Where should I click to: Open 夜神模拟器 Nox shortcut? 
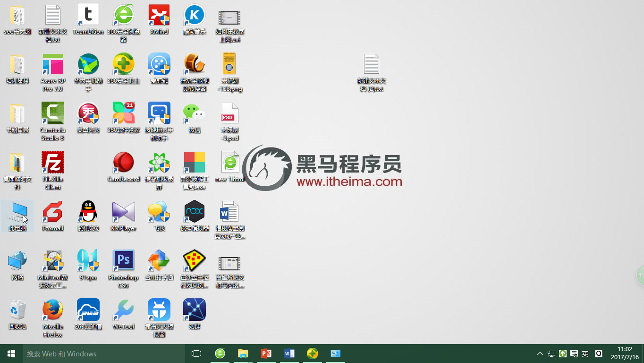point(195,216)
